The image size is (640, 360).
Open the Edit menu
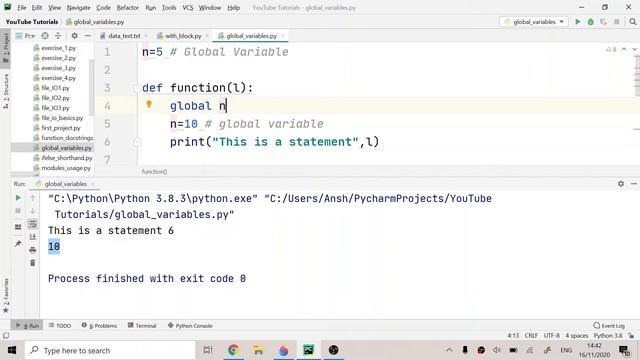coord(37,7)
